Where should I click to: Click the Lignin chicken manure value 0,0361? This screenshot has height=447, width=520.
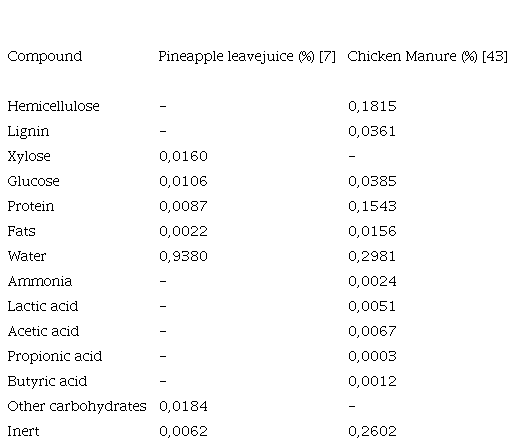(x=372, y=131)
